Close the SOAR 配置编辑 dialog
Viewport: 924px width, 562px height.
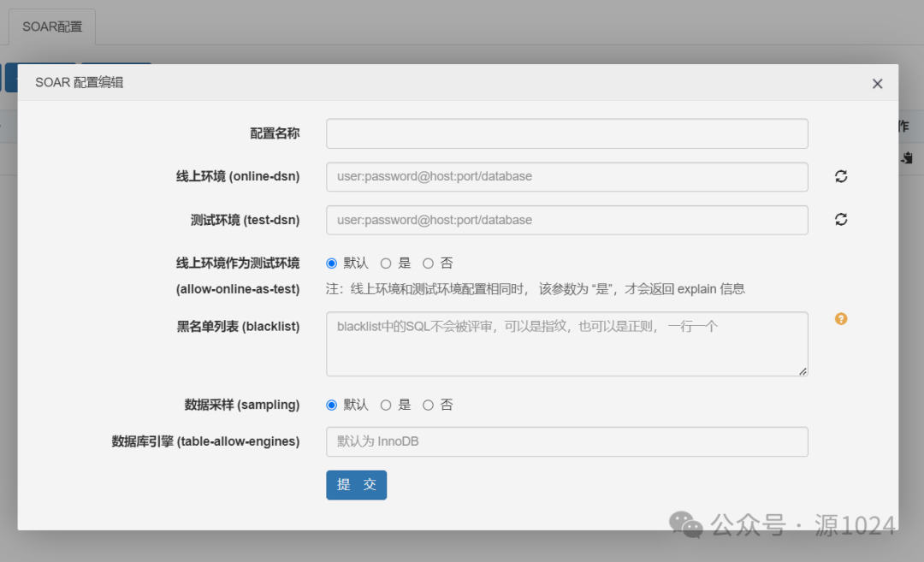[x=878, y=84]
